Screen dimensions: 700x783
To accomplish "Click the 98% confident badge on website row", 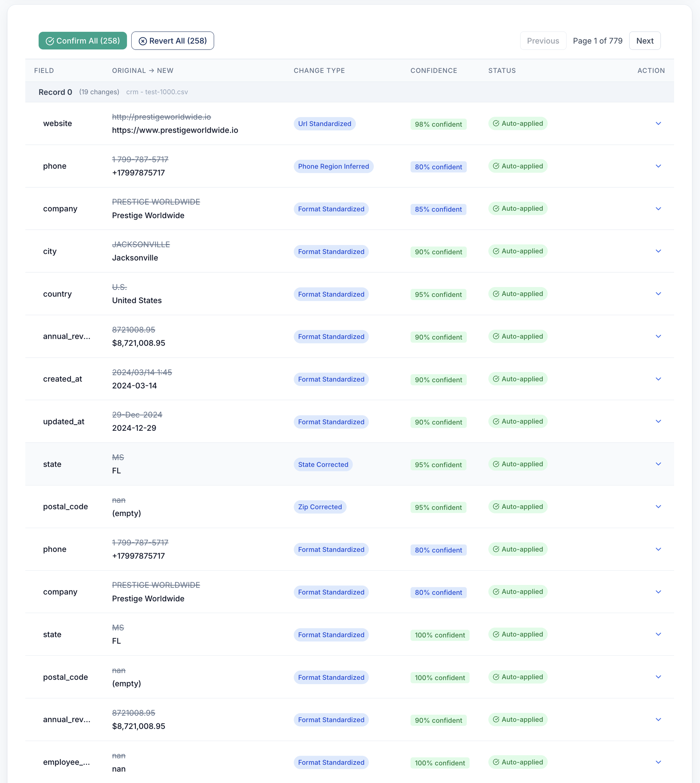I will tap(438, 124).
